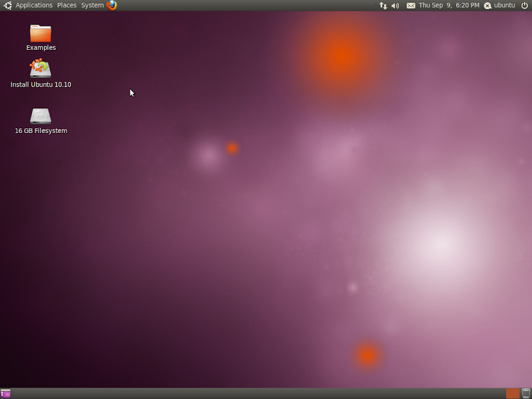
Task: Select the 16 GB Filesystem drive icon
Action: pyautogui.click(x=41, y=116)
